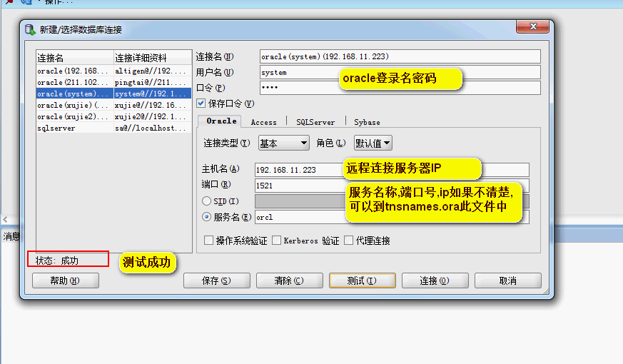Select the 服务名 radio button
The height and width of the screenshot is (364, 623).
tap(206, 217)
